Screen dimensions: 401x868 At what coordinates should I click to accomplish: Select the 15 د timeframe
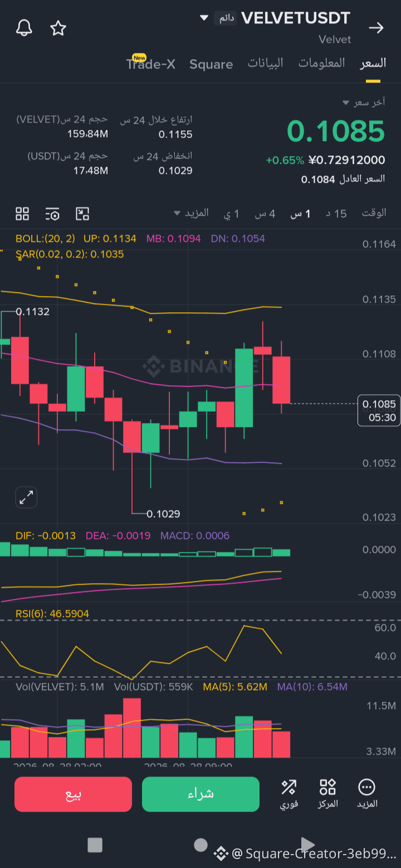336,214
